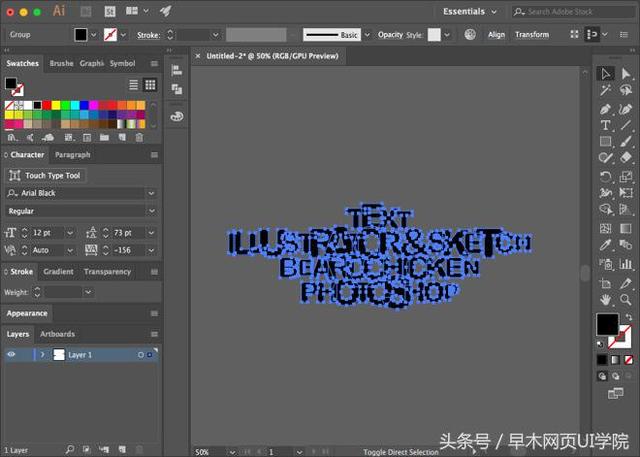
Task: Expand Layer 1 sublayers
Action: pyautogui.click(x=42, y=354)
